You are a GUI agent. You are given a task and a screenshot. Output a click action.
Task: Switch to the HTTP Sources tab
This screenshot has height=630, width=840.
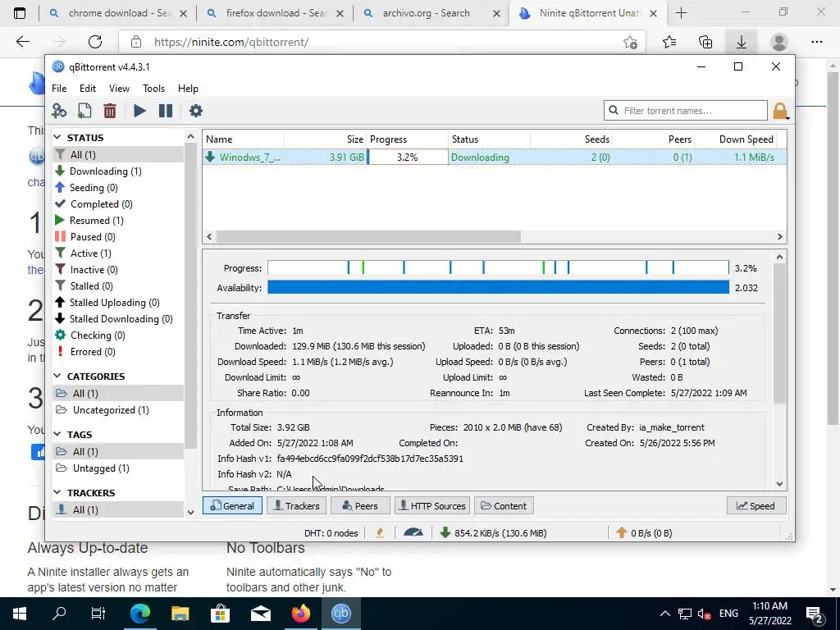click(432, 505)
